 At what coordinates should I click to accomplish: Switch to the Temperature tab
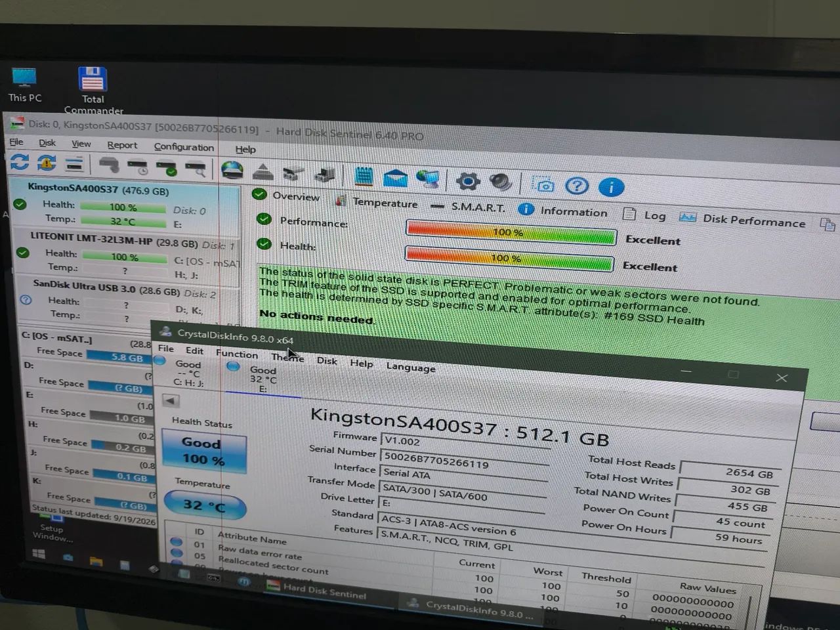(377, 202)
